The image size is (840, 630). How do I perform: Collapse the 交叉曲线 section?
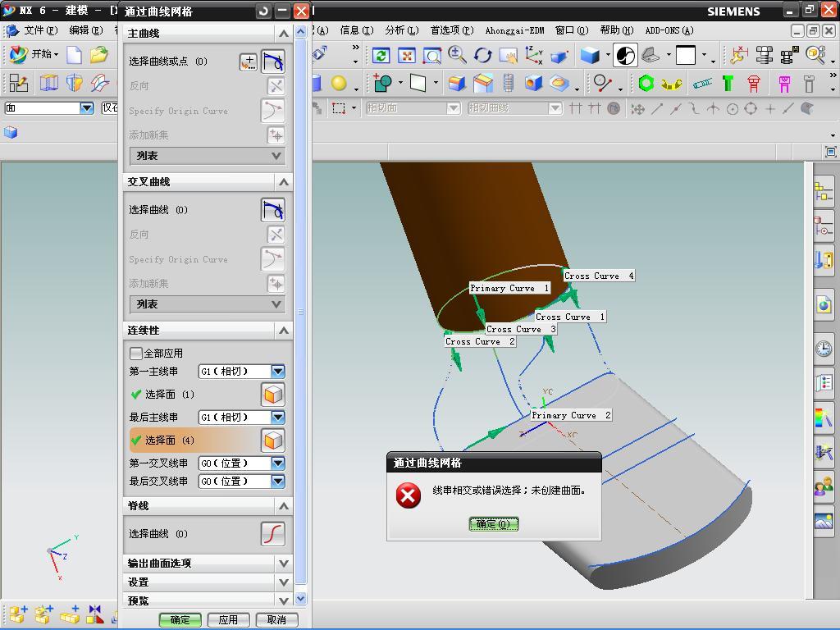coord(283,182)
